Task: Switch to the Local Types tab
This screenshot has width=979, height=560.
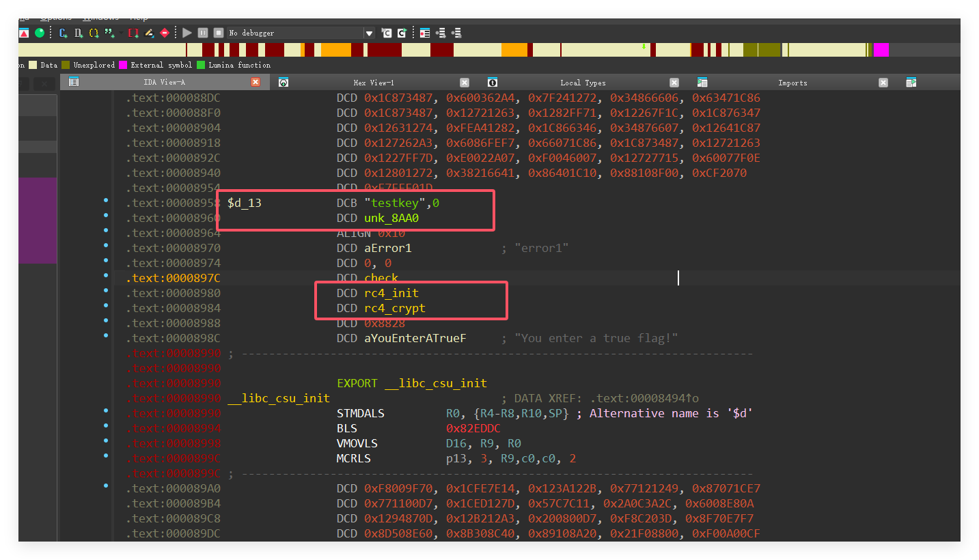Action: (x=583, y=82)
